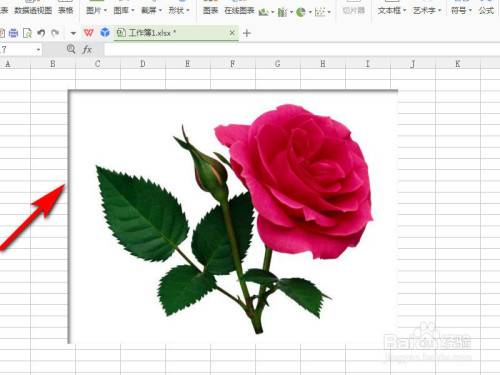Select column I header
This screenshot has width=500, height=375.
pyautogui.click(x=368, y=64)
